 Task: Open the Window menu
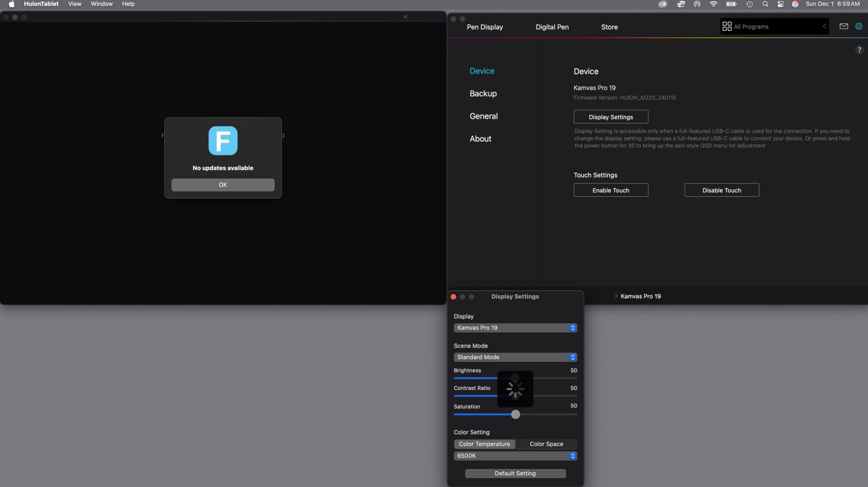click(x=102, y=4)
